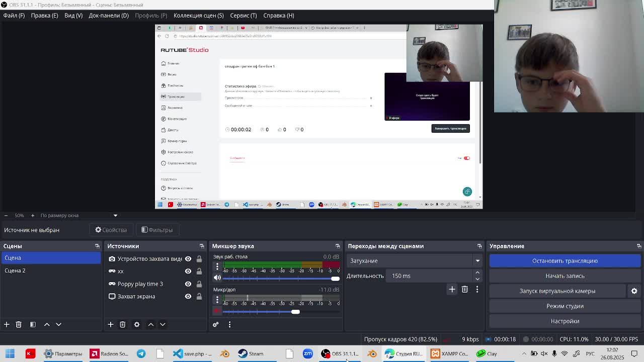Move scene up in the Сцены list
The height and width of the screenshot is (362, 644).
point(47,324)
